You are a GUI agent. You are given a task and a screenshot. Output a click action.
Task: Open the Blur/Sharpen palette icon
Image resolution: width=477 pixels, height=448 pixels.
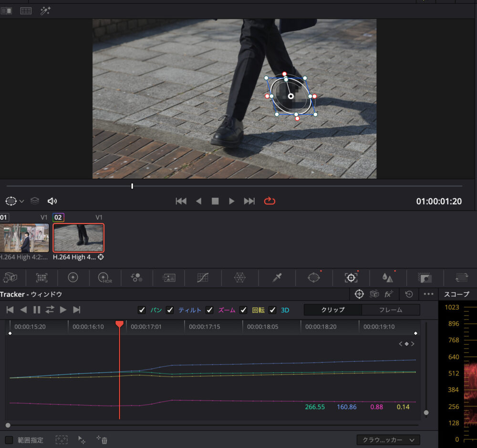(387, 277)
